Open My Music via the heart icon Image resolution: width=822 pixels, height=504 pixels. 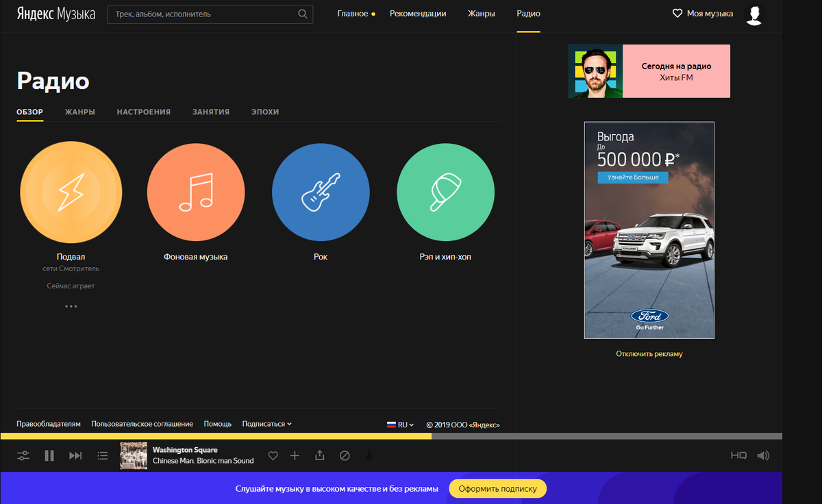[x=677, y=14]
